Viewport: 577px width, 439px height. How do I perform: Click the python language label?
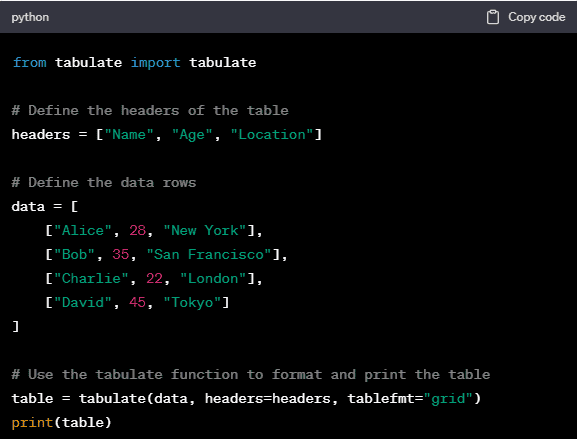(x=30, y=17)
